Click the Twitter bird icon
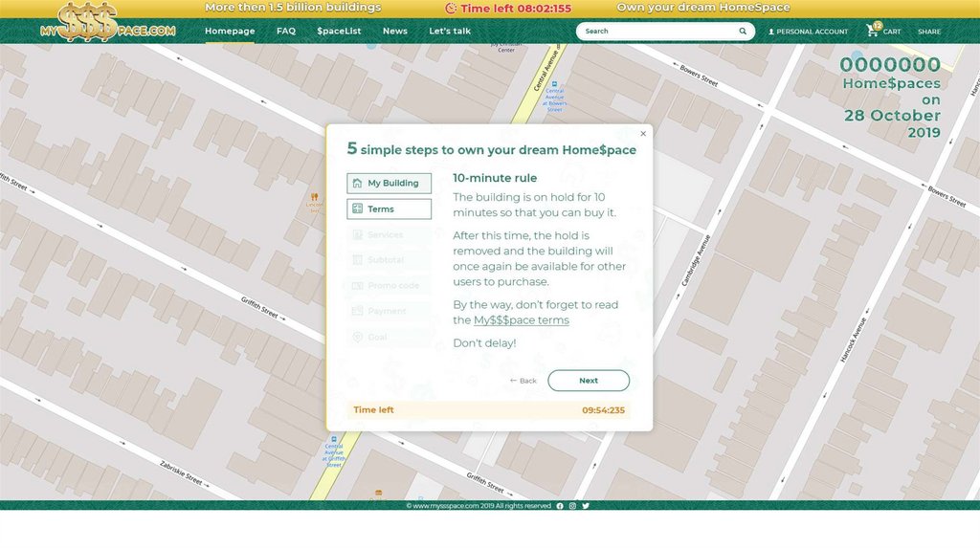This screenshot has width=980, height=549. click(x=586, y=506)
